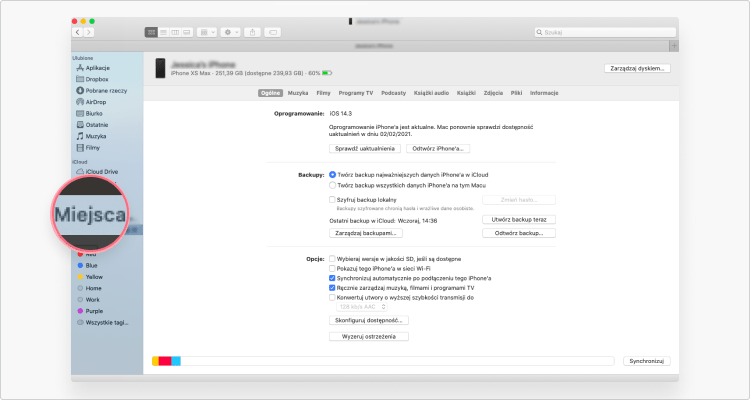
Task: Open Aplikacje in the sidebar
Action: point(93,68)
